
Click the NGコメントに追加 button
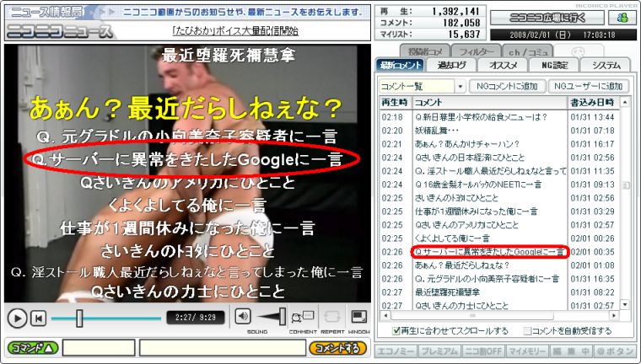pyautogui.click(x=507, y=86)
